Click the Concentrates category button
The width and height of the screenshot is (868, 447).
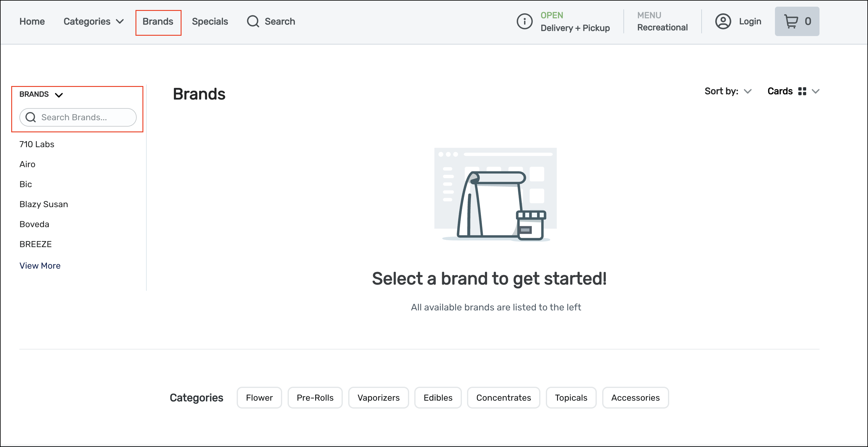[x=503, y=398]
